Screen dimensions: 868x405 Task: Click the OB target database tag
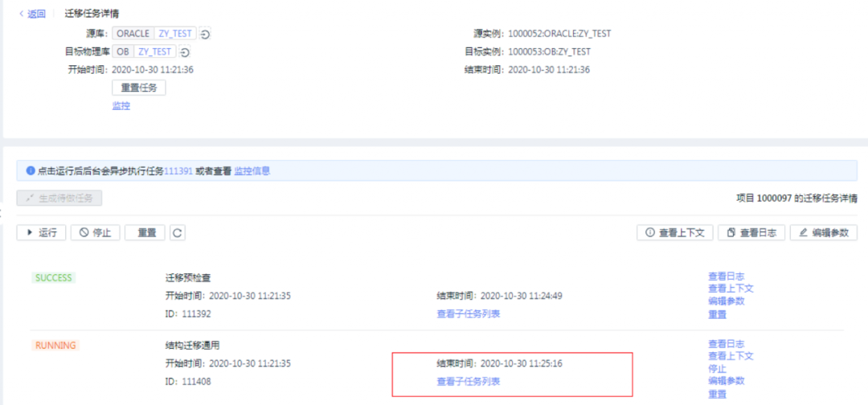[123, 52]
